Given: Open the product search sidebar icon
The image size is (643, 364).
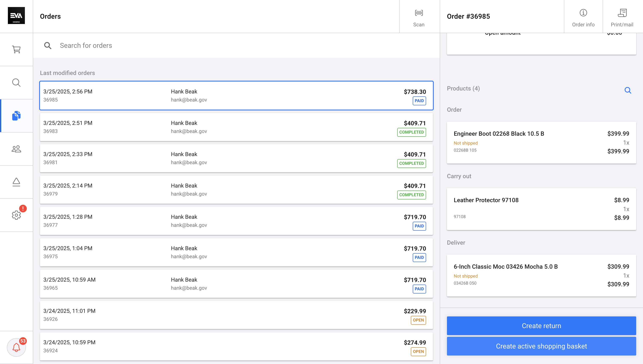Looking at the screenshot, I should pos(16,82).
